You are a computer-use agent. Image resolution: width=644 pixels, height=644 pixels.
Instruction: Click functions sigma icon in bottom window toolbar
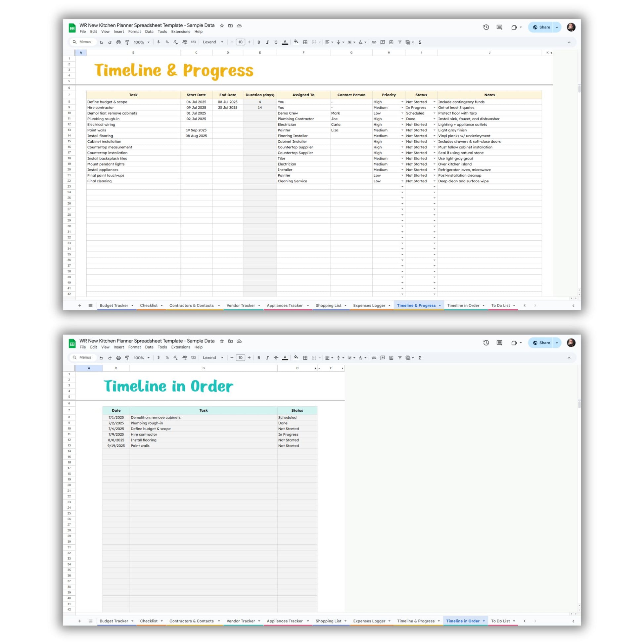pyautogui.click(x=420, y=358)
